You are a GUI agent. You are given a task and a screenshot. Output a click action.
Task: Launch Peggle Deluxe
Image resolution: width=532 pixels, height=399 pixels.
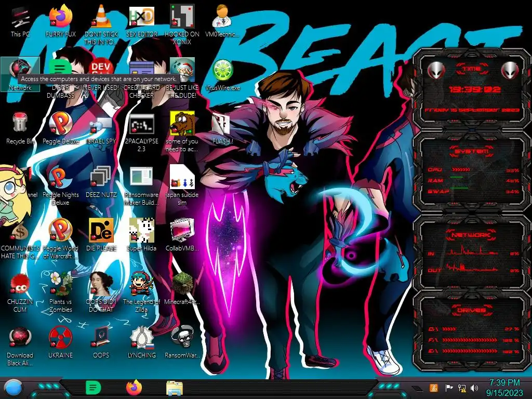click(x=60, y=129)
